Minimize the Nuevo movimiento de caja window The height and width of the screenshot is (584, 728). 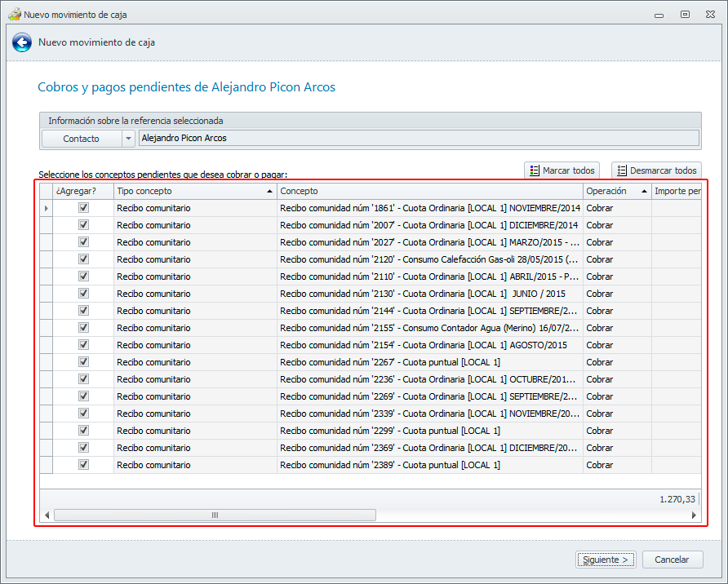[x=659, y=15]
